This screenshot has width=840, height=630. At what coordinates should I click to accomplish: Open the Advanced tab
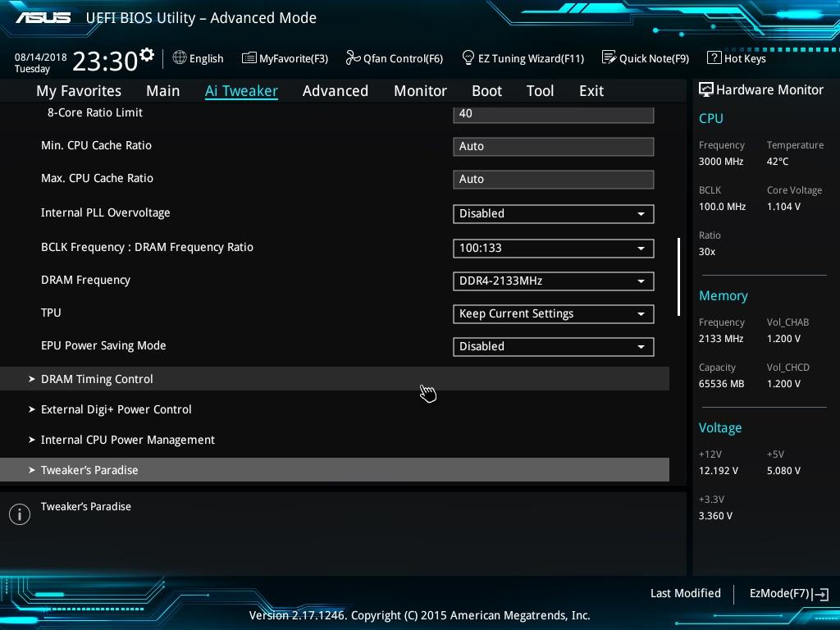336,91
